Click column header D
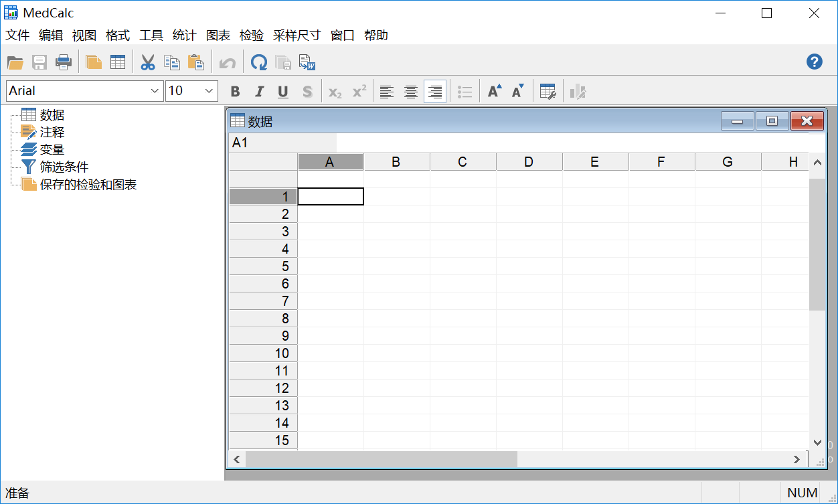The height and width of the screenshot is (504, 838). [529, 162]
